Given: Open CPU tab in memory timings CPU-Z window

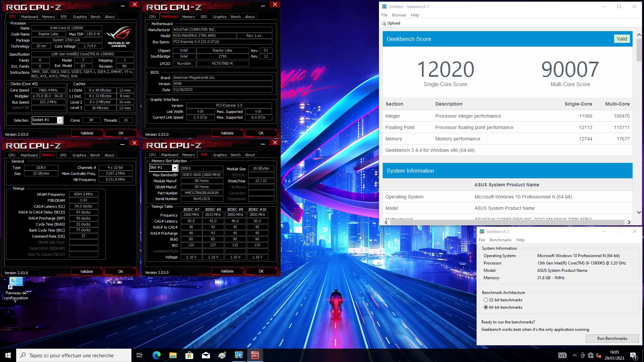Looking at the screenshot, I should coord(12,155).
